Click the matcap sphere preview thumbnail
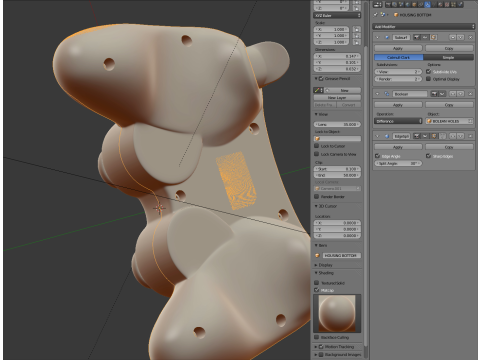The image size is (480, 360). [337, 313]
